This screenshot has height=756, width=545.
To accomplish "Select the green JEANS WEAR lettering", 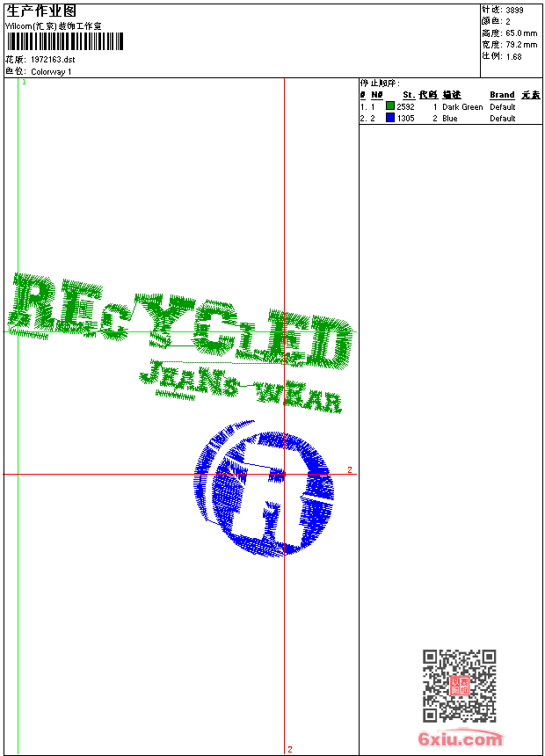I will (241, 387).
